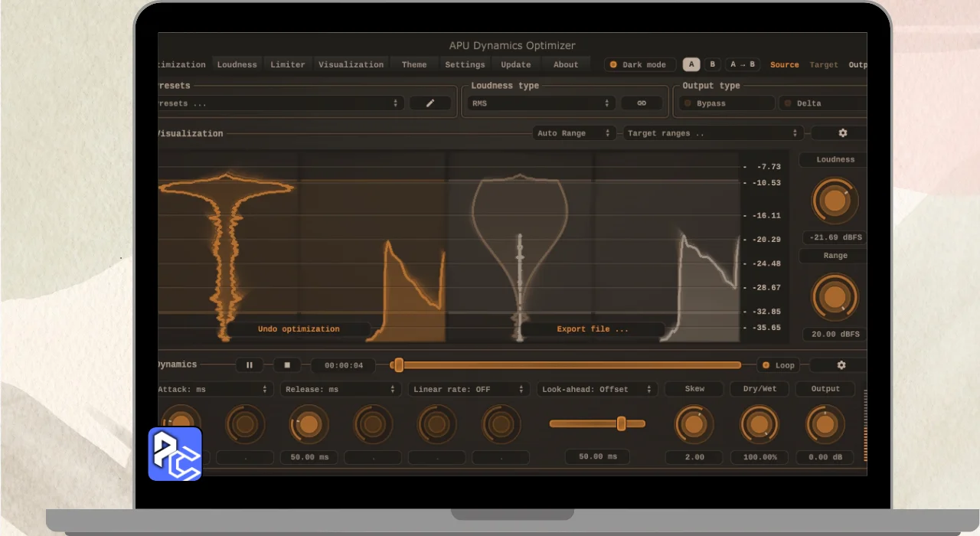The width and height of the screenshot is (980, 536).
Task: Open the RMS loudness type dropdown
Action: pos(541,103)
